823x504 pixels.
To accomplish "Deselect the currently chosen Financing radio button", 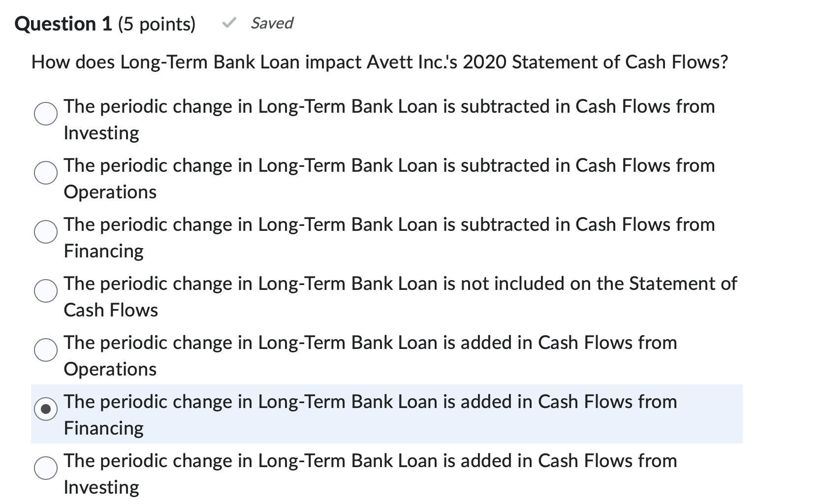I will pos(45,409).
